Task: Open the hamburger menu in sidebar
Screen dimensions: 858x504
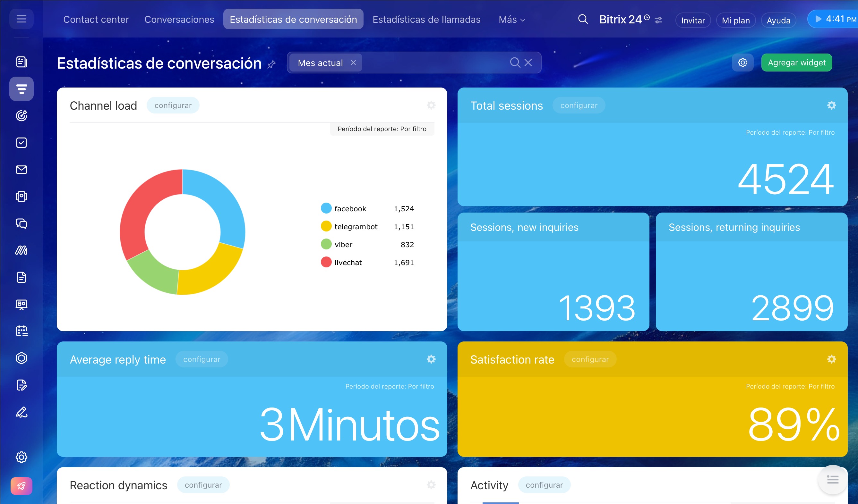Action: 21,19
